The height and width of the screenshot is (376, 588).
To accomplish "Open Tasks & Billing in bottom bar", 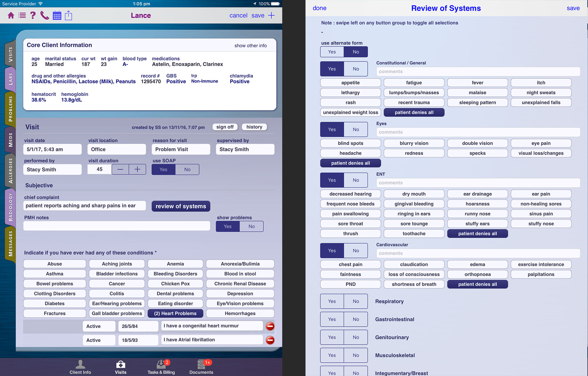I will click(161, 367).
